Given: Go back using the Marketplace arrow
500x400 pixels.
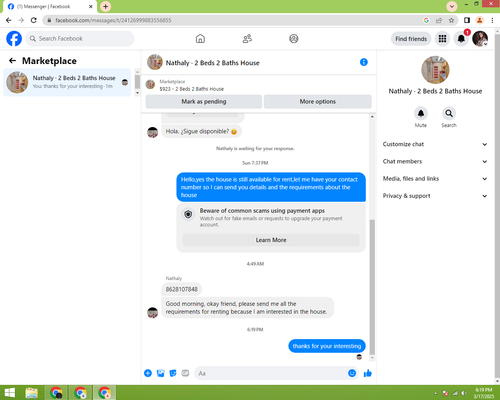Looking at the screenshot, I should pos(12,61).
